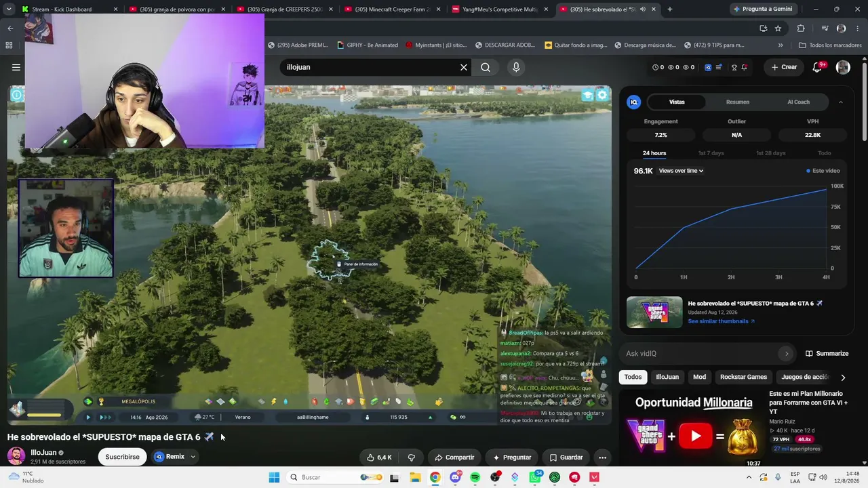Like the video showing 6,4 K
The width and height of the screenshot is (868, 488).
click(378, 457)
